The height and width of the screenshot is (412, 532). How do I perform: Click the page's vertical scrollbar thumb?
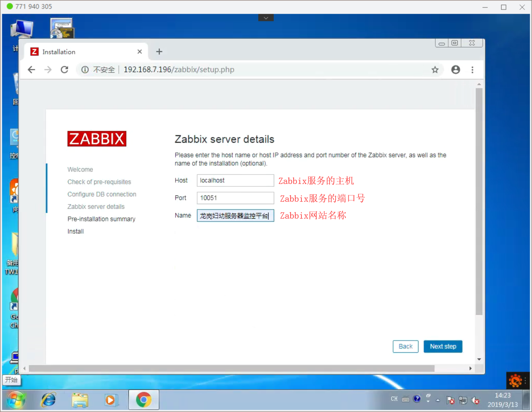point(479,202)
